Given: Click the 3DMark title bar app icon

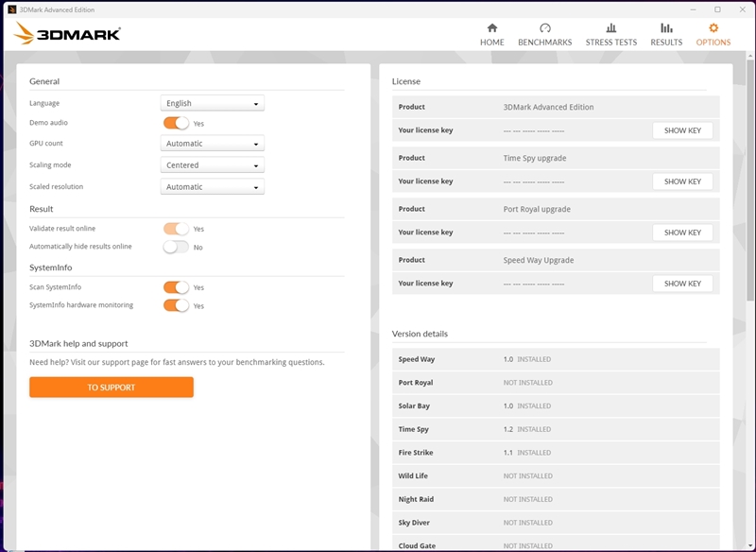Looking at the screenshot, I should click(x=11, y=9).
